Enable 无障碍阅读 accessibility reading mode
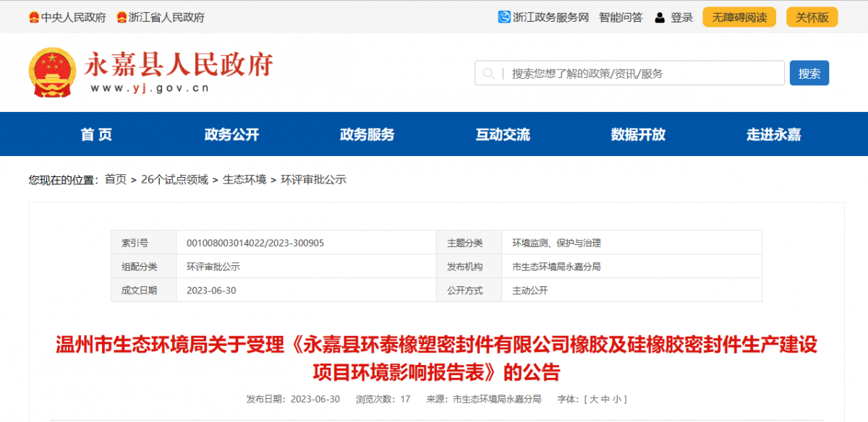This screenshot has height=422, width=868. coord(739,17)
